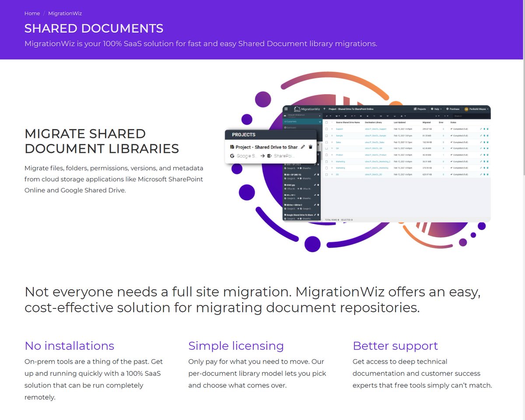Click the 'Simple licensing' heading

tap(236, 346)
